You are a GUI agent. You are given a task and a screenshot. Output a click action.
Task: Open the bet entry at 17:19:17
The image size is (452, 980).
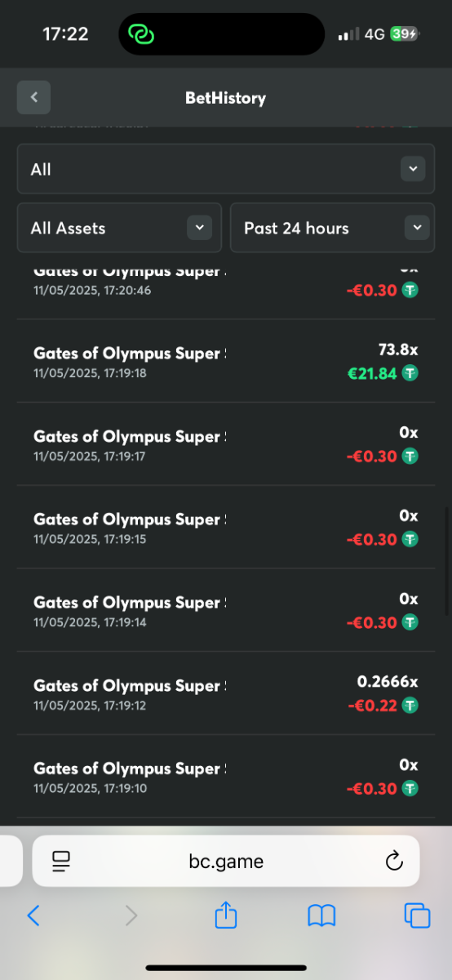(226, 444)
